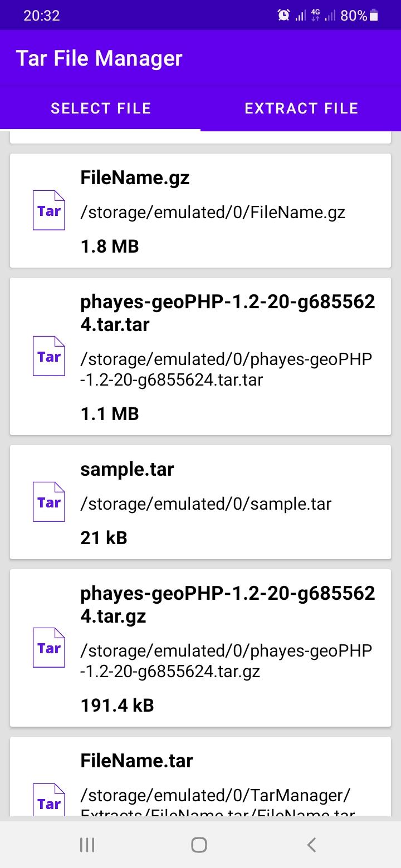401x868 pixels.
Task: Select the FileName.gz file name
Action: 135,178
